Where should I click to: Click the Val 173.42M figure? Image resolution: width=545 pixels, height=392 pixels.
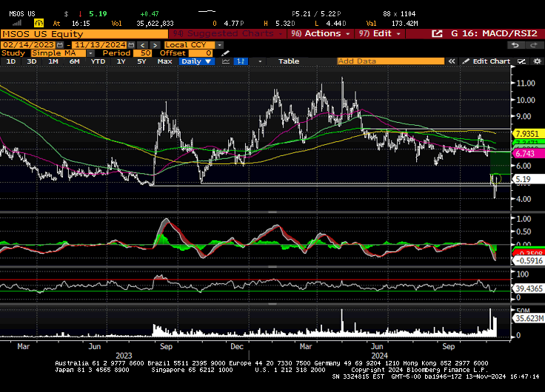404,24
